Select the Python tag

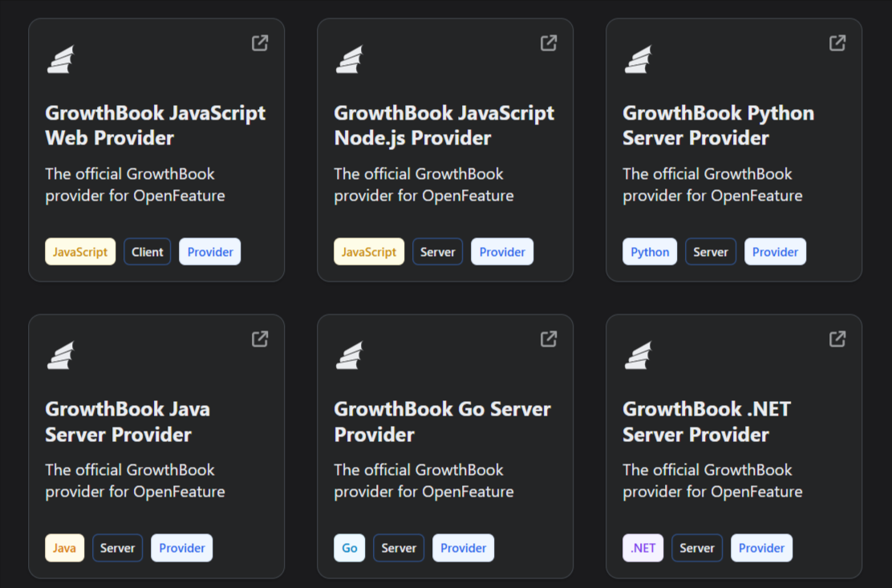[x=650, y=252]
